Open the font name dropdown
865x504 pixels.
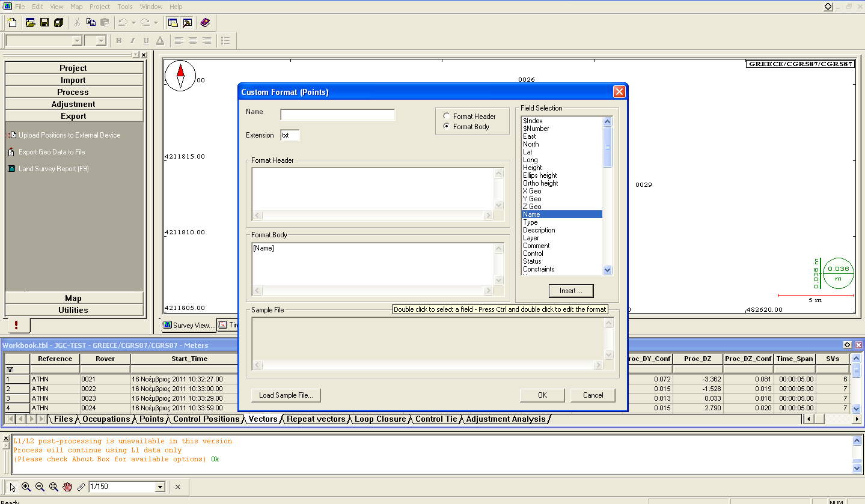(77, 41)
